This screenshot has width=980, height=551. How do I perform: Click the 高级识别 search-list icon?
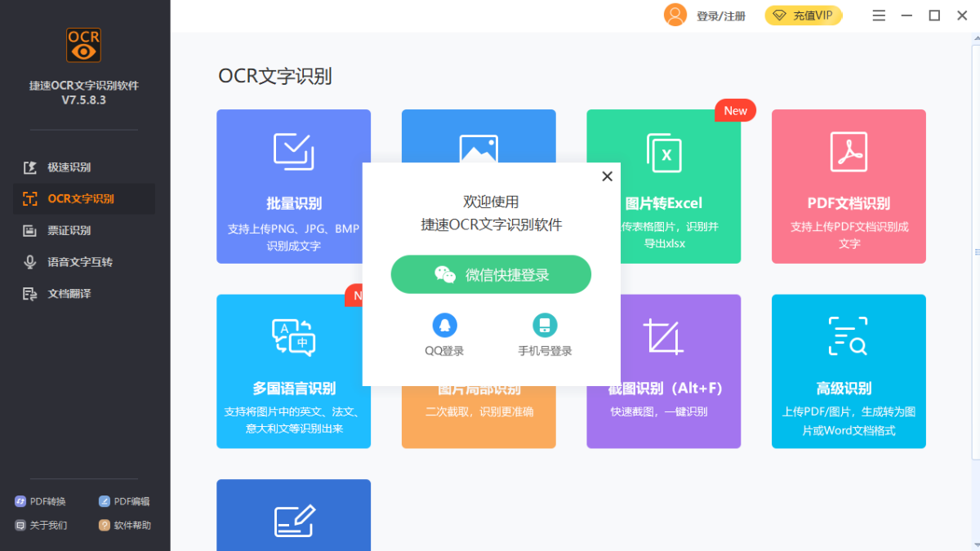point(849,336)
